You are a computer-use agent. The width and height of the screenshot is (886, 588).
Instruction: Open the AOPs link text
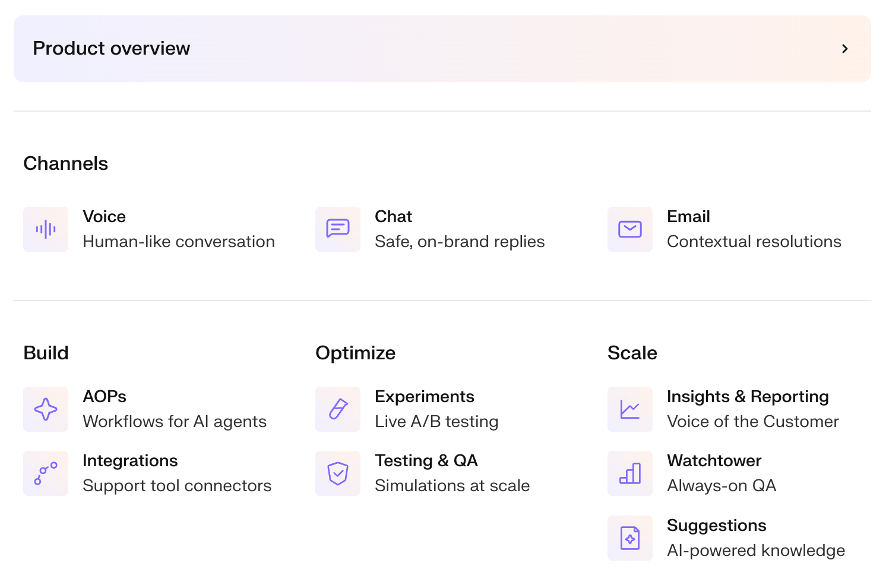pyautogui.click(x=105, y=397)
